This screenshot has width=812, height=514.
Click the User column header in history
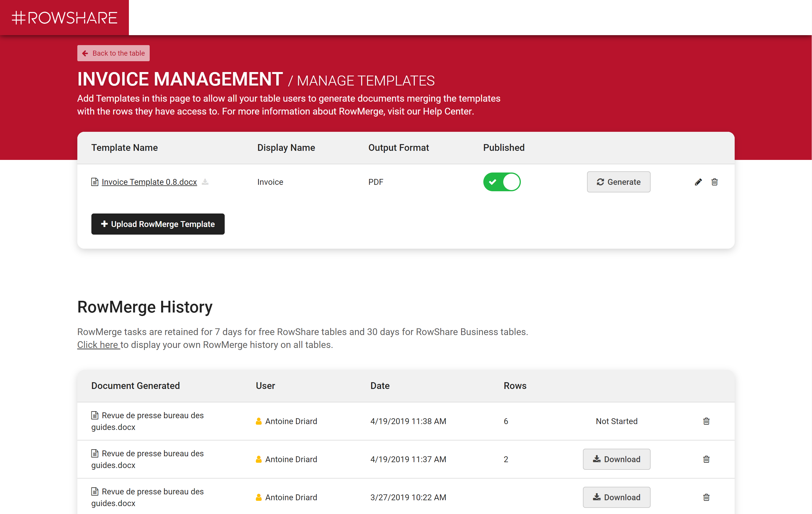tap(265, 386)
